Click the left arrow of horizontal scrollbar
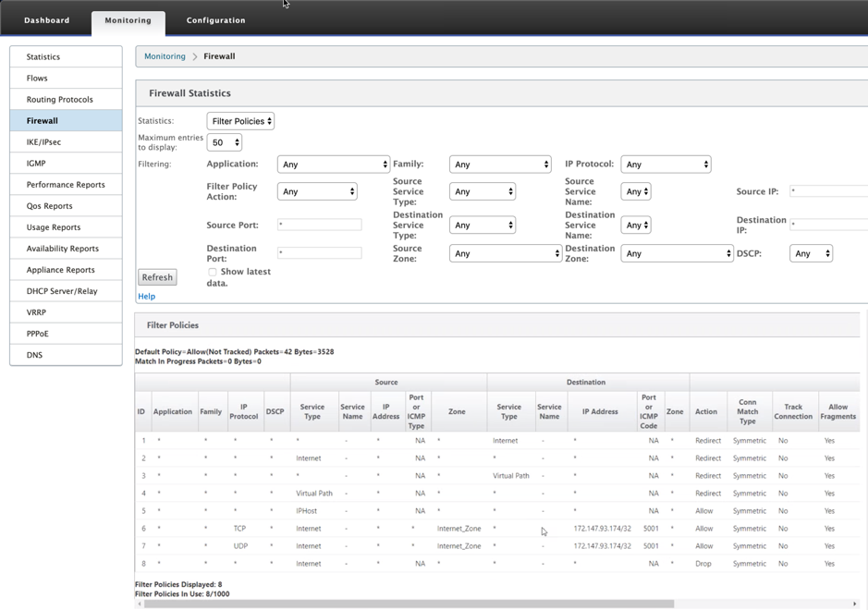Screen dimensions: 868x610 139,604
